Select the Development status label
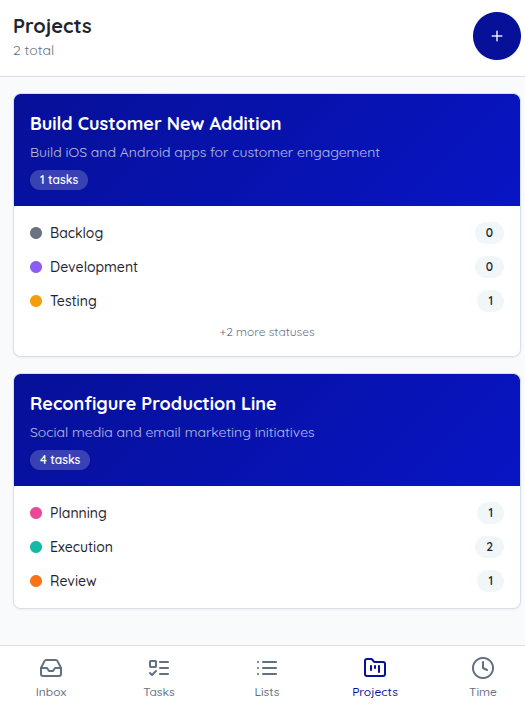 pos(94,267)
